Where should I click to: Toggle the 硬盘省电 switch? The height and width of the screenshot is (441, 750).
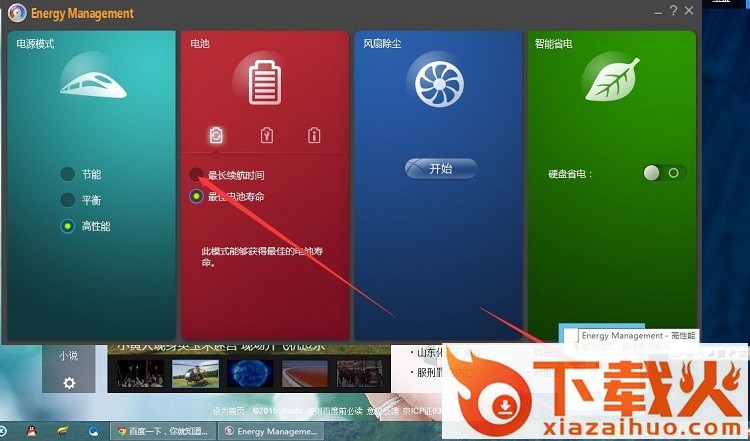pos(663,173)
